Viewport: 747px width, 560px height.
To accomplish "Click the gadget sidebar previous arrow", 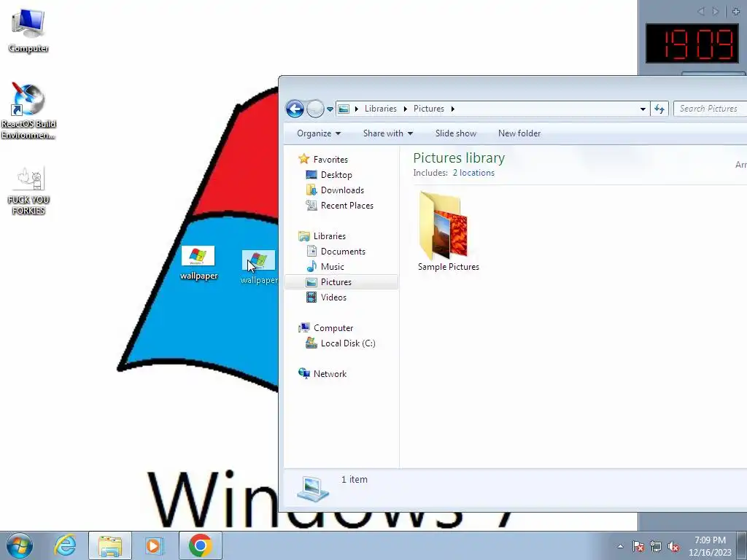I will 701,11.
